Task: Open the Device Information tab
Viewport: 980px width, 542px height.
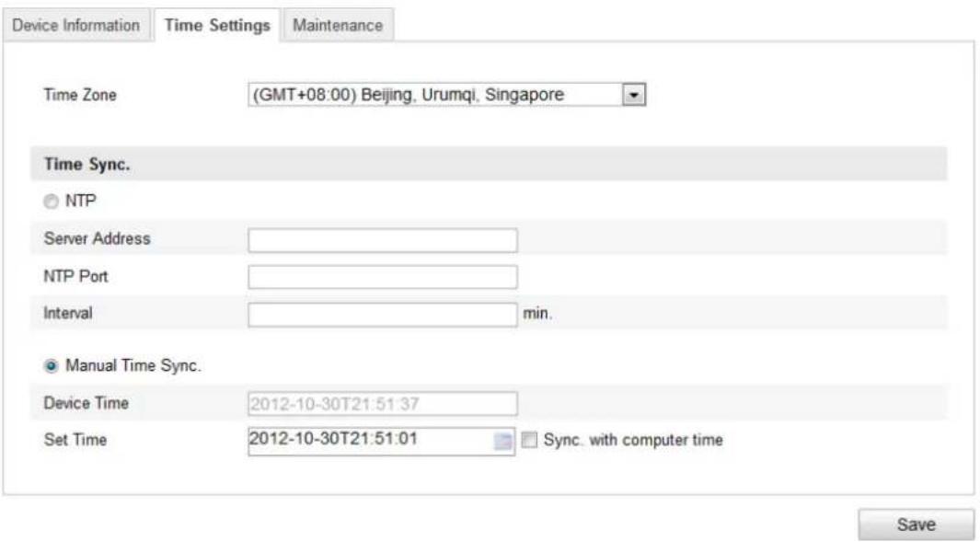Action: (76, 25)
